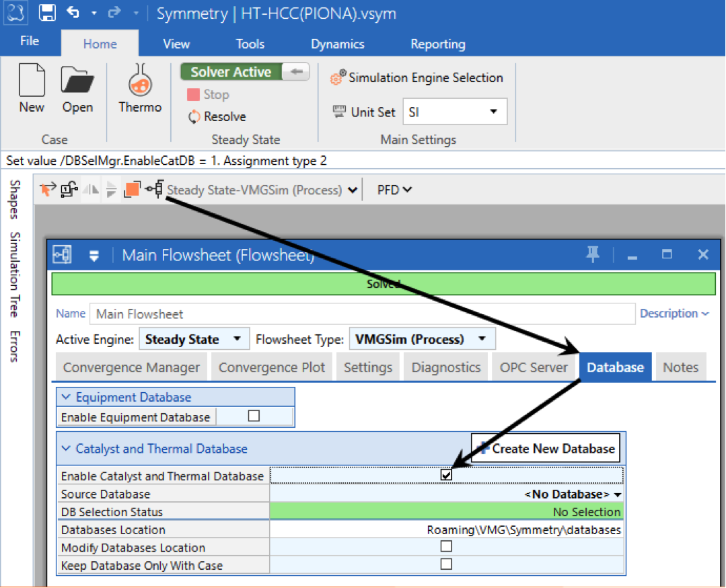Check Enable Equipment Database checkbox
This screenshot has height=588, width=726.
coord(254,416)
